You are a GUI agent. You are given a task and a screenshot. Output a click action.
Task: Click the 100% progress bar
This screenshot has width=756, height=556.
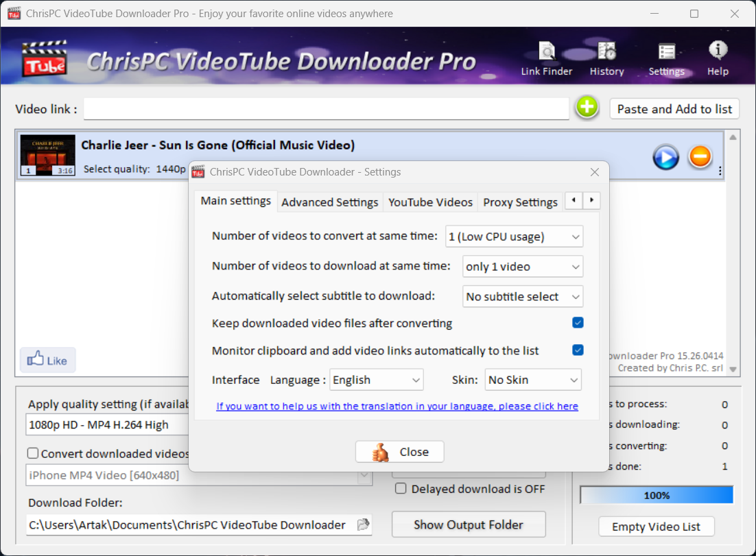click(x=657, y=495)
